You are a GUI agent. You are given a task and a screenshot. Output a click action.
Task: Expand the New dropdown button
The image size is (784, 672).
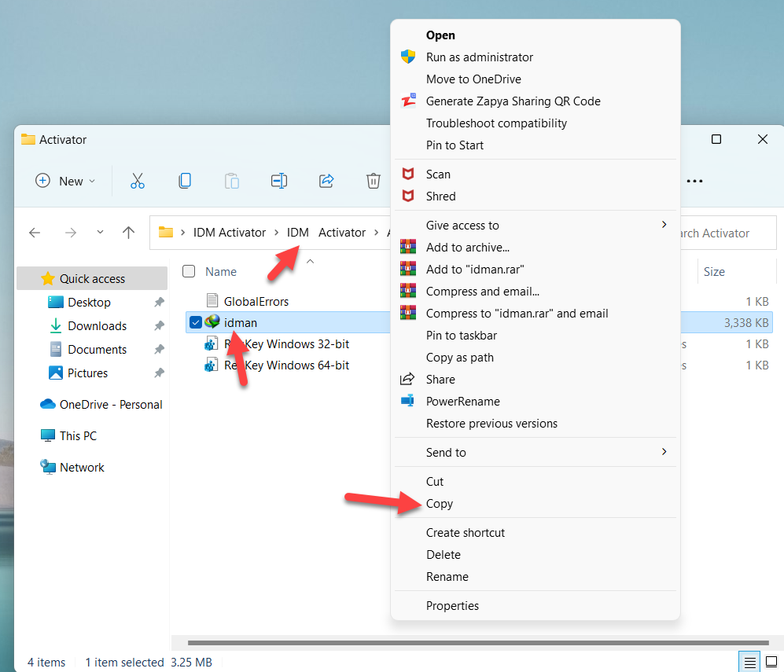pyautogui.click(x=66, y=181)
